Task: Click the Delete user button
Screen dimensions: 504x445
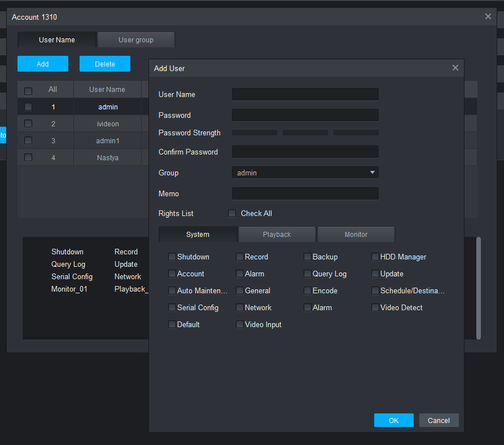Action: pos(105,64)
